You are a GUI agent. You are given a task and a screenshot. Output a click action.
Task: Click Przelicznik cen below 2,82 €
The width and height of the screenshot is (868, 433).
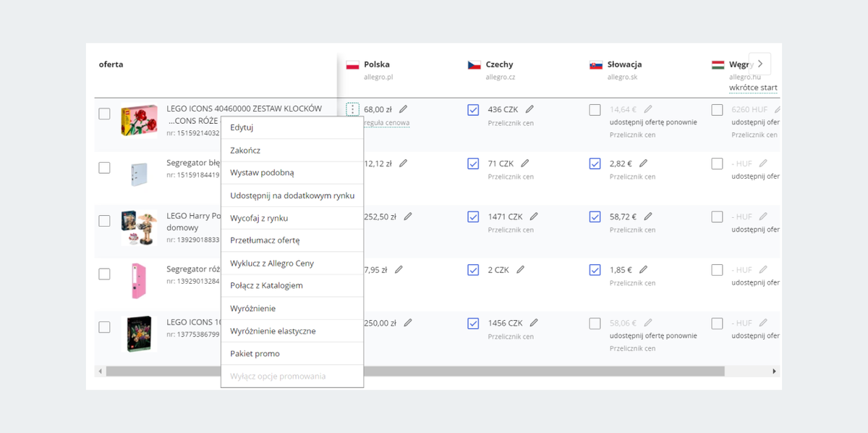click(632, 177)
